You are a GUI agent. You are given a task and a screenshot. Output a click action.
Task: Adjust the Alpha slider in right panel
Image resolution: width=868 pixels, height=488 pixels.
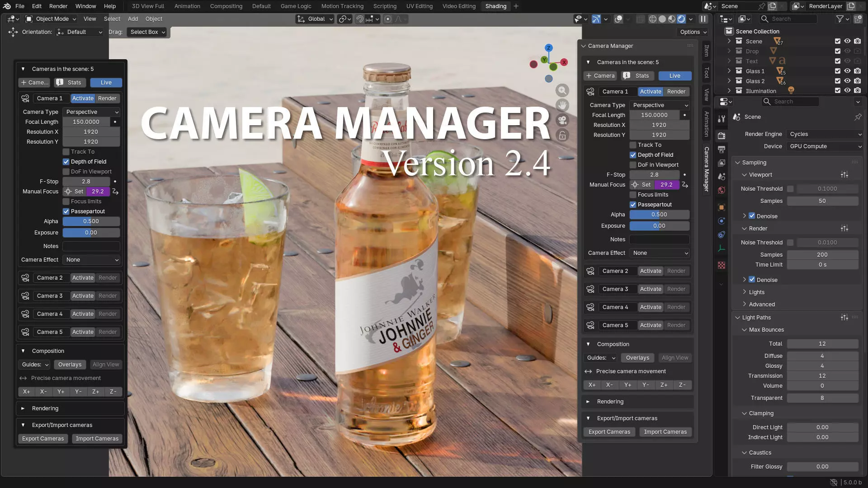(x=659, y=215)
